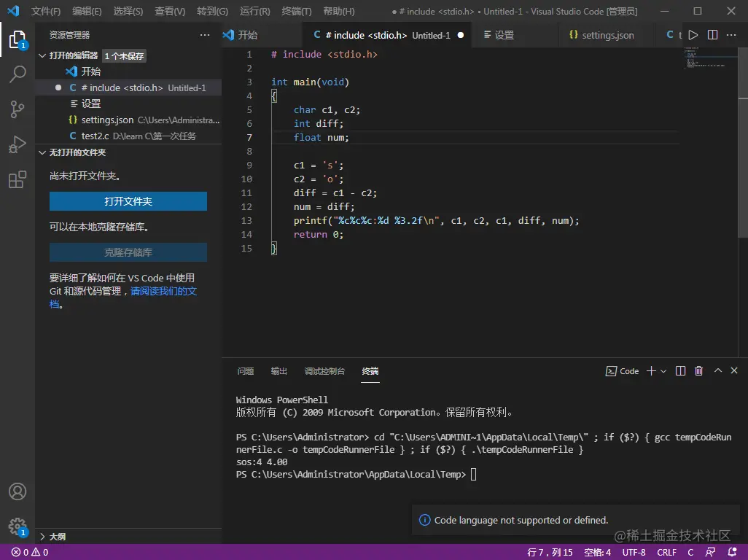Open the 请阅读我们的文档 docs link
Image resolution: width=748 pixels, height=560 pixels.
[x=163, y=291]
